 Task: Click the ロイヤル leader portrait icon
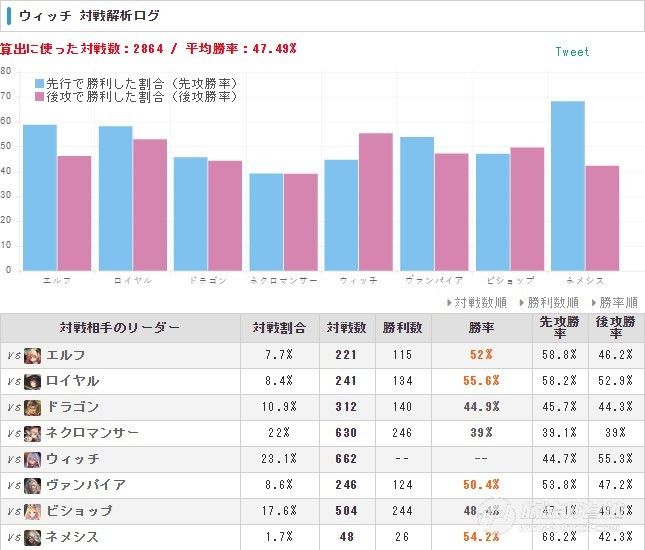32,382
